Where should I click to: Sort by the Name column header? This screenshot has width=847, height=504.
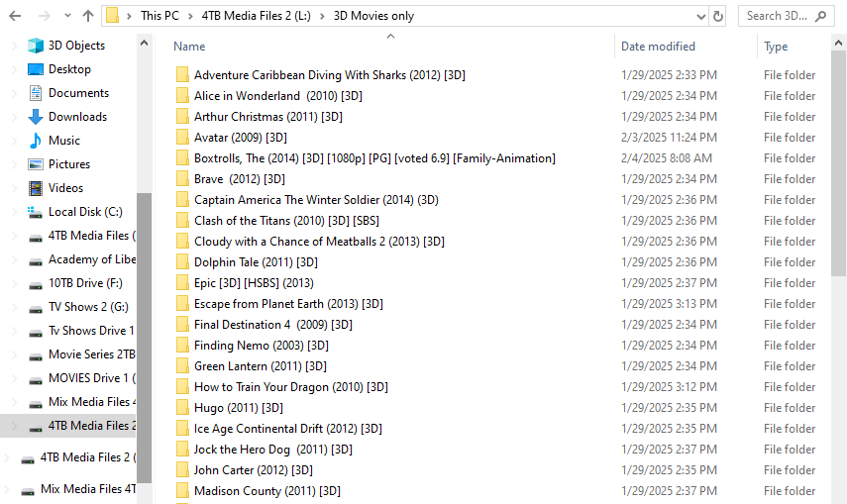coord(189,47)
